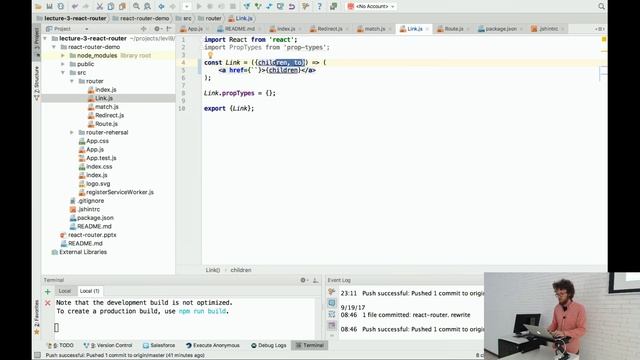Collapse the src folder arrow
The width and height of the screenshot is (640, 360).
pyautogui.click(x=63, y=73)
